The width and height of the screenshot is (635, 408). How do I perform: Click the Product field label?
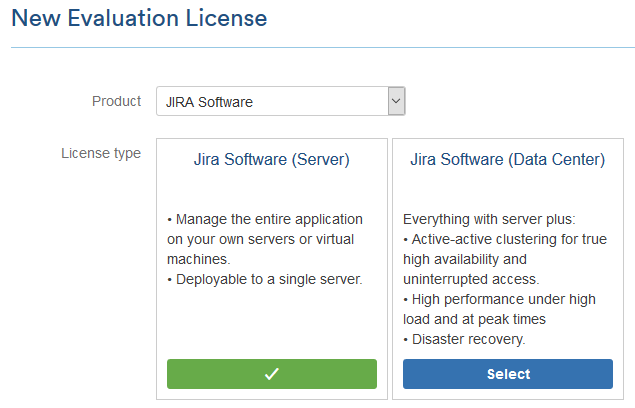pos(116,101)
